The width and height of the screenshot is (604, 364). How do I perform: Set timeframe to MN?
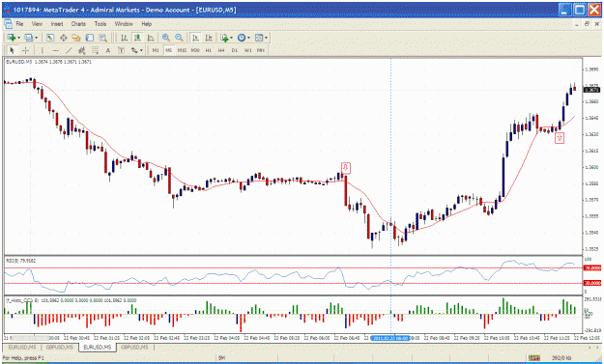pyautogui.click(x=261, y=50)
